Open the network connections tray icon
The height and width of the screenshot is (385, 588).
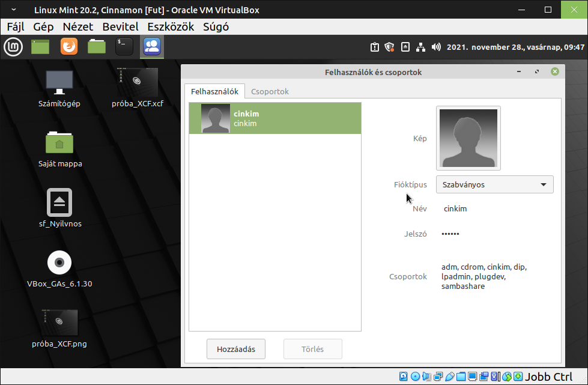(421, 47)
